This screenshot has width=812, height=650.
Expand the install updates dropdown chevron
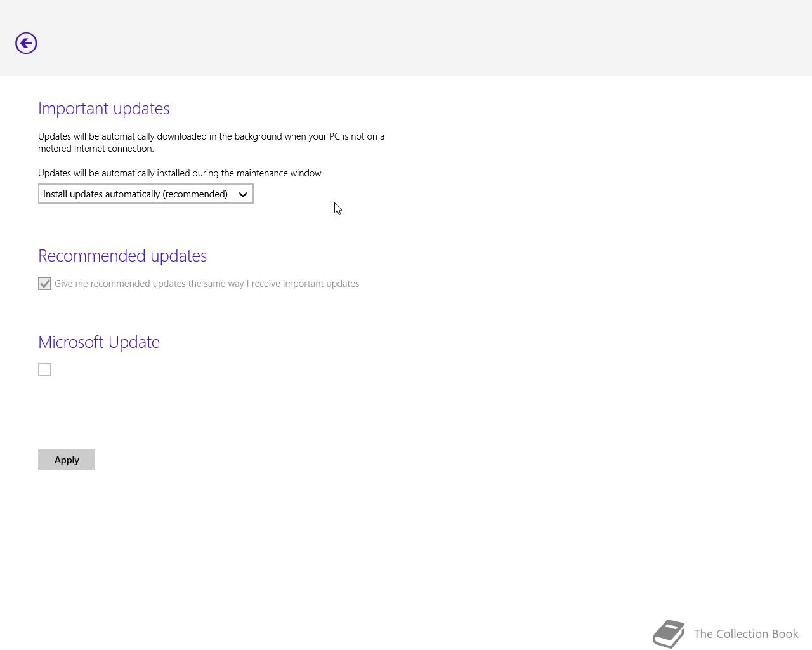(x=243, y=195)
